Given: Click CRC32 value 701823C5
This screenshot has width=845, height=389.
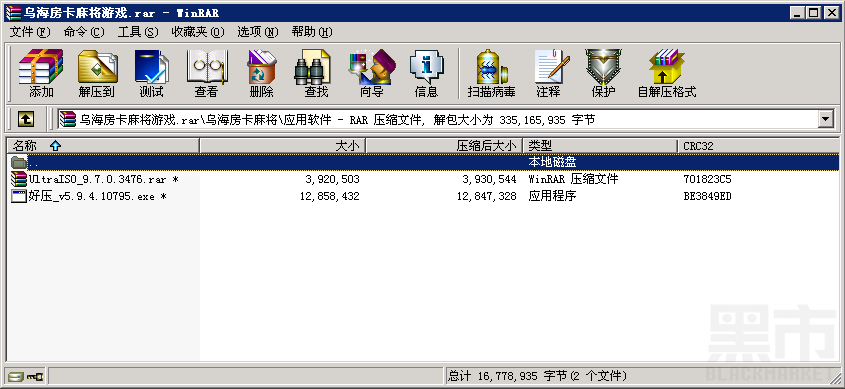Looking at the screenshot, I should click(707, 179).
